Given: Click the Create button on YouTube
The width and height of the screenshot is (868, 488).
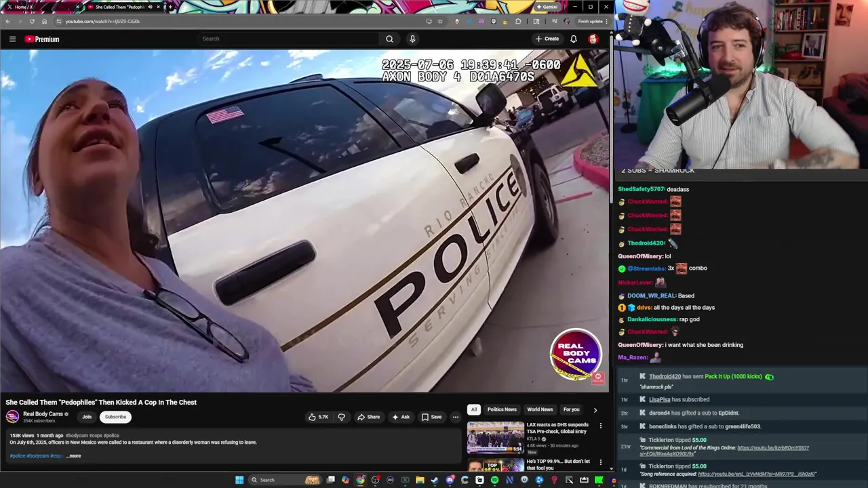Looking at the screenshot, I should (x=547, y=39).
